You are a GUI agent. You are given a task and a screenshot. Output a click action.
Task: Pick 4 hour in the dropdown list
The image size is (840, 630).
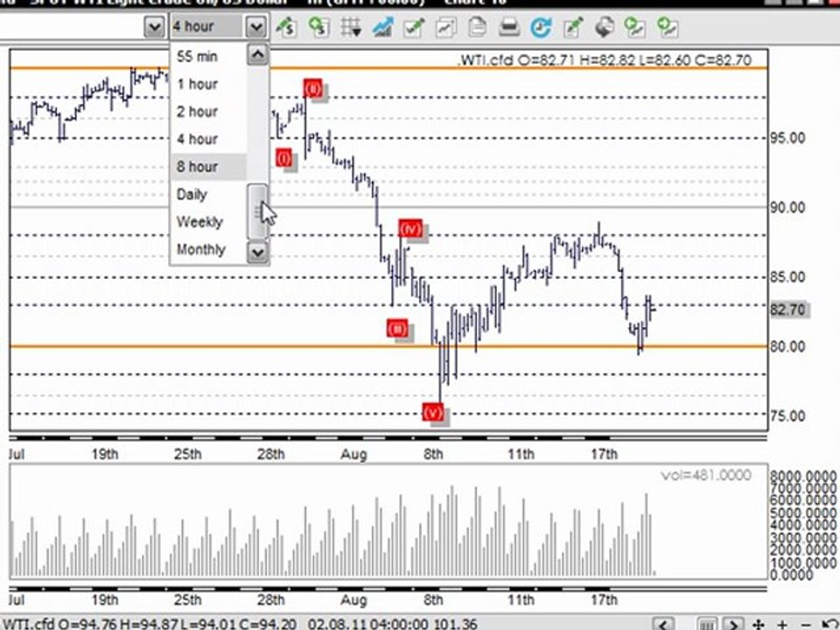pos(208,139)
